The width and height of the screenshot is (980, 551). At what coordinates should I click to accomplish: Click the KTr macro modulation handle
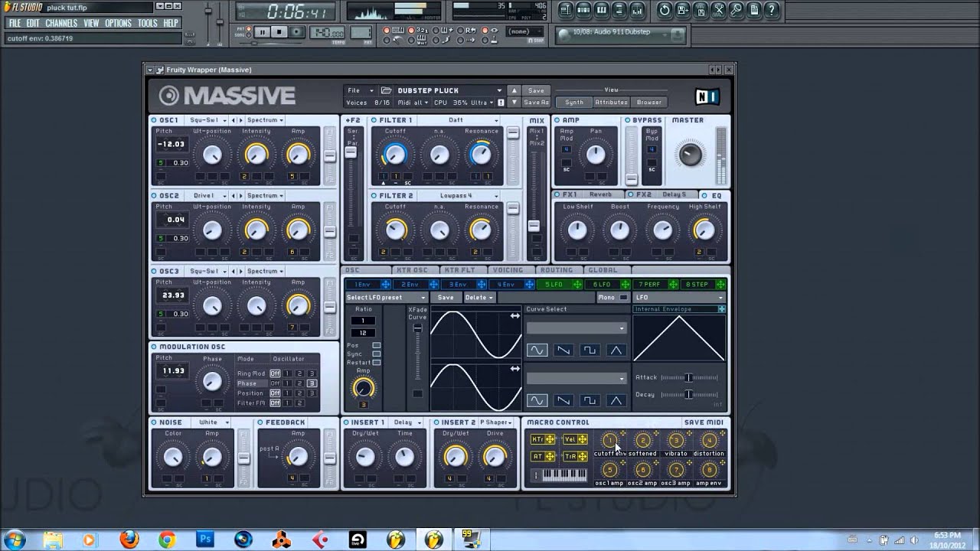point(550,439)
